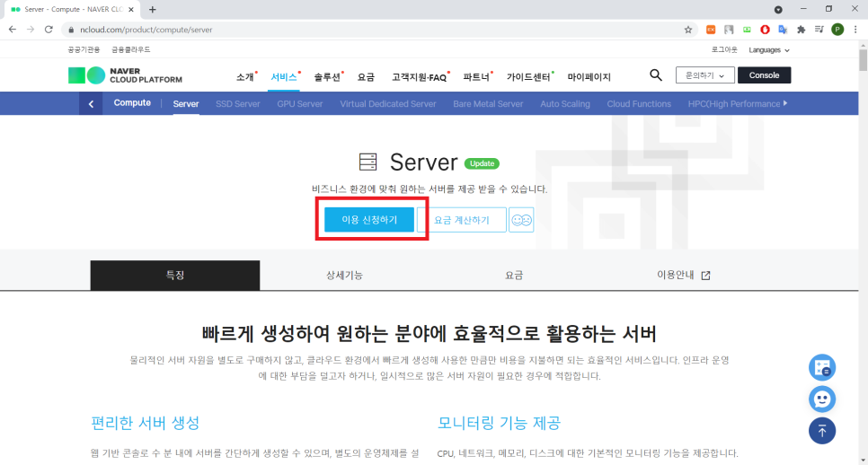The height and width of the screenshot is (465, 868).
Task: Open the 이용안내 tab
Action: click(683, 276)
